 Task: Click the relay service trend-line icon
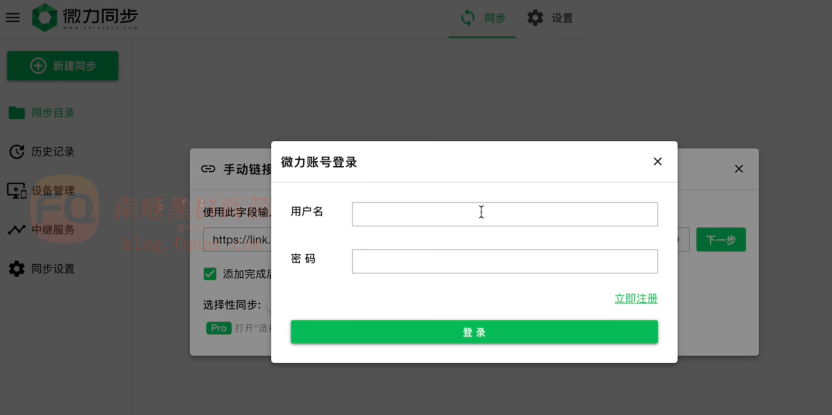16,230
